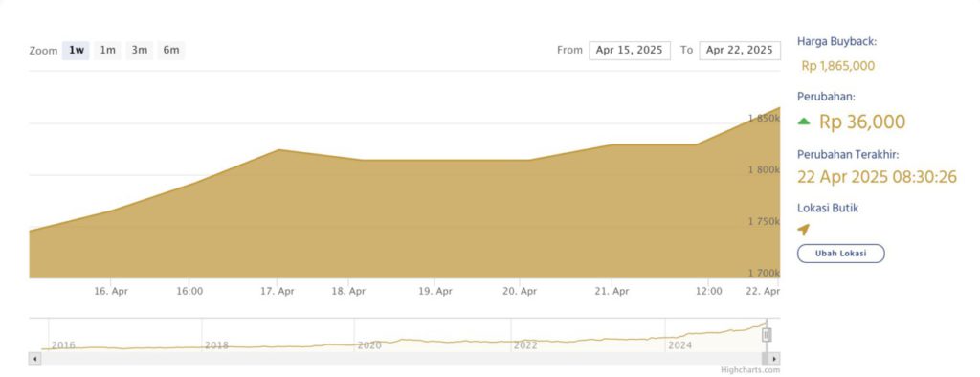
Task: Click the 2016 label in navigator
Action: pos(63,345)
